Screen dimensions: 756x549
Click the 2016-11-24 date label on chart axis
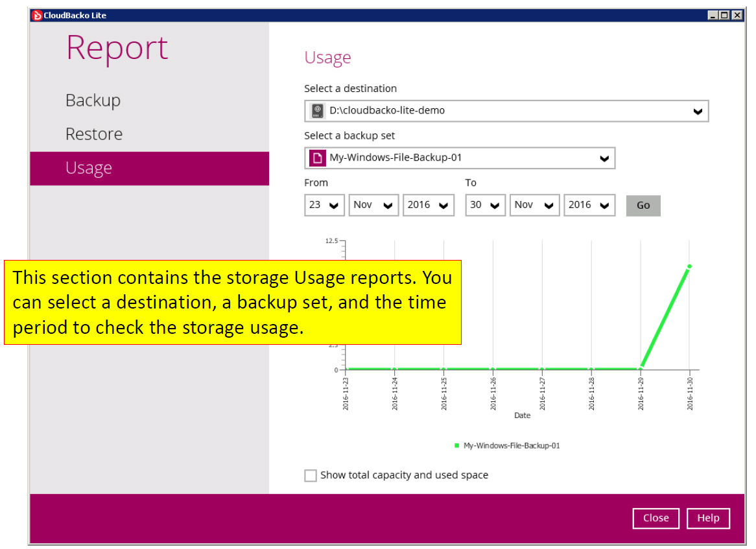click(395, 394)
